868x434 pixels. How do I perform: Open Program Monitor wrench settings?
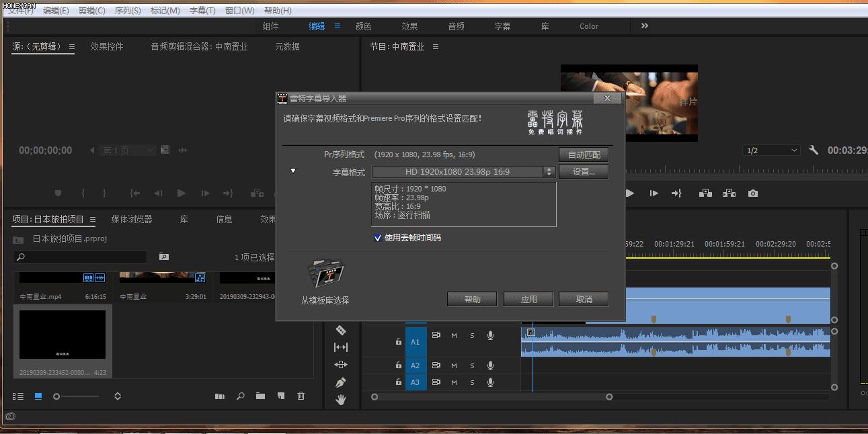tap(814, 150)
